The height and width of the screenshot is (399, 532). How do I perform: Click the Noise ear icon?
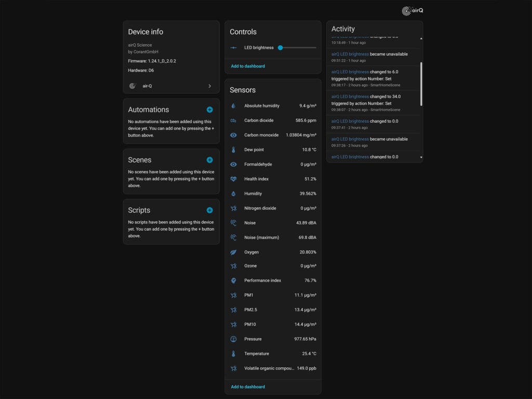click(233, 223)
